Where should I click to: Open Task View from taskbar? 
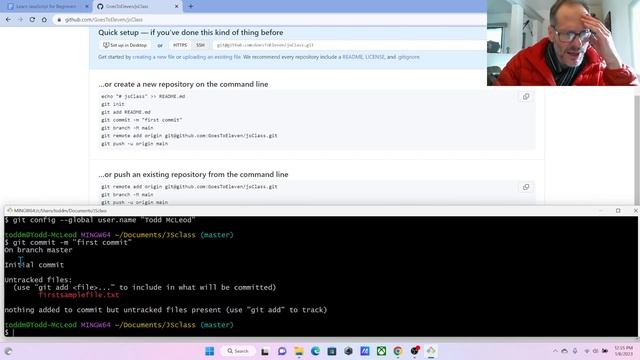pos(265,351)
